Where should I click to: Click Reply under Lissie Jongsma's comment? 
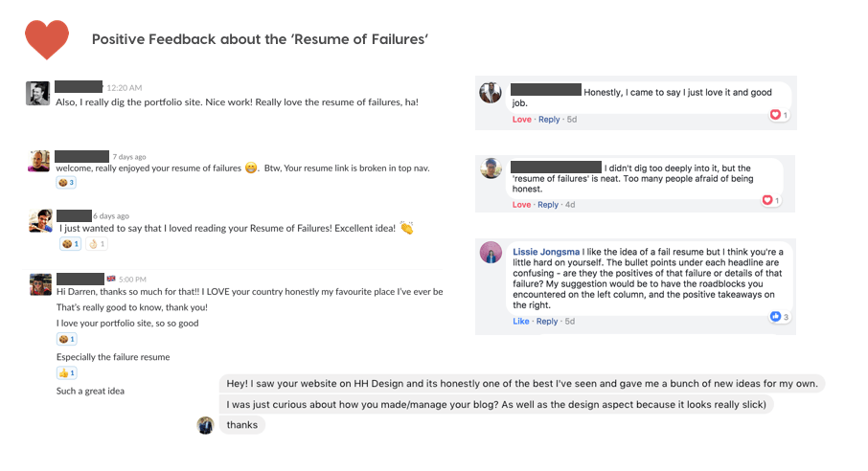[x=548, y=322]
